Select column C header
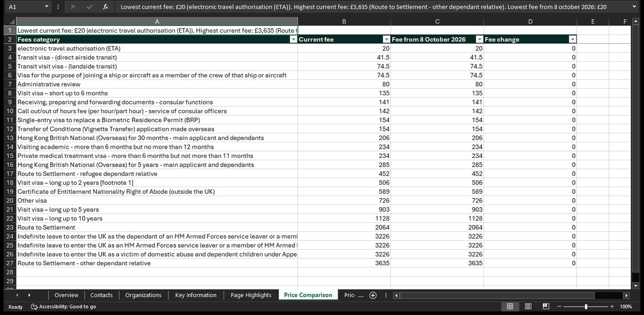The image size is (644, 315). pyautogui.click(x=437, y=22)
